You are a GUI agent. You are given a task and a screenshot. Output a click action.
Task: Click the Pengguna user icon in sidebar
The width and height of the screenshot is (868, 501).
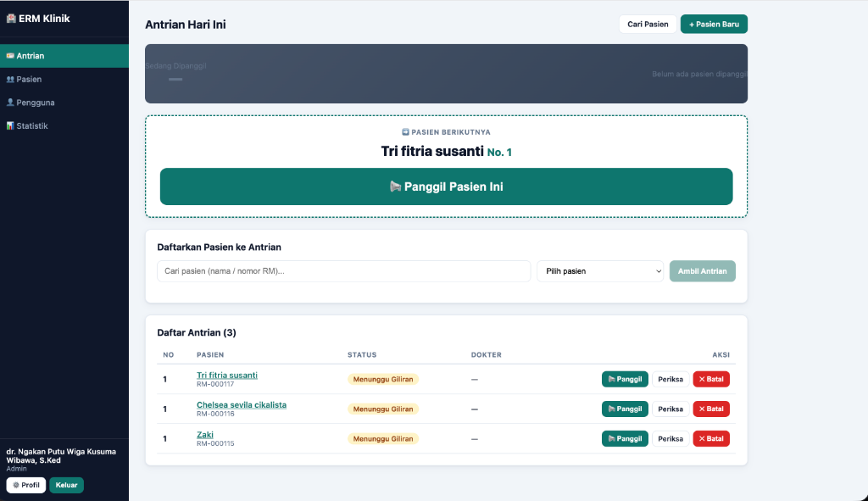tap(10, 103)
